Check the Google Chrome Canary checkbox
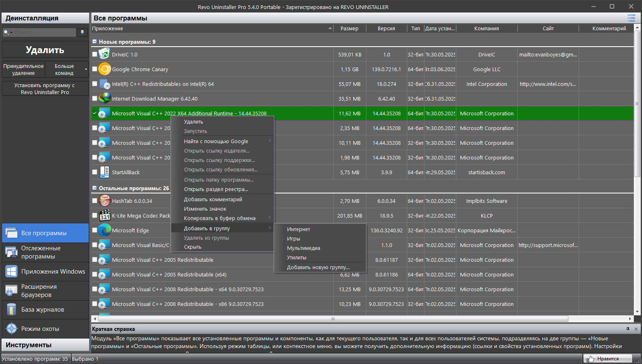The image size is (642, 364). (95, 69)
